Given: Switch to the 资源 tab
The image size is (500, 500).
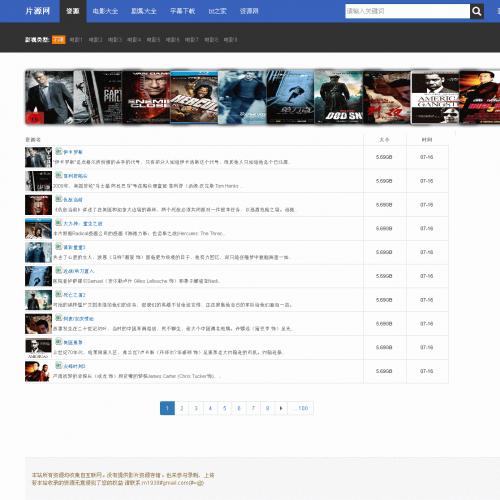Looking at the screenshot, I should click(x=73, y=11).
